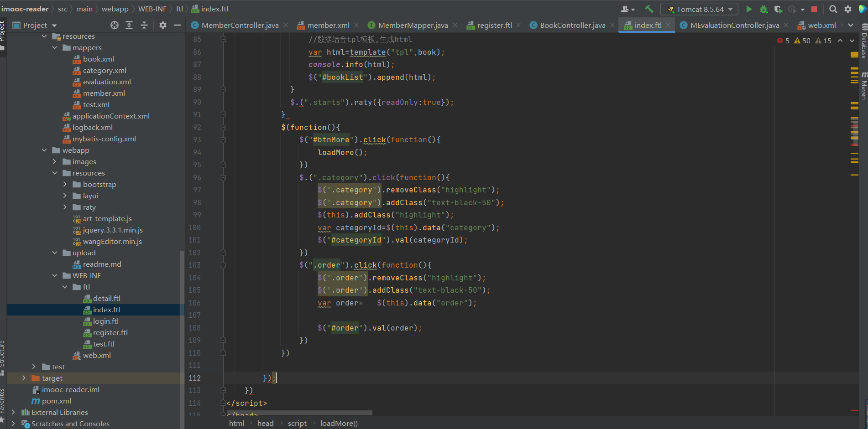Screen dimensions: 868x429
Task: Click script in the bottom breadcrumb
Action: coord(297,423)
